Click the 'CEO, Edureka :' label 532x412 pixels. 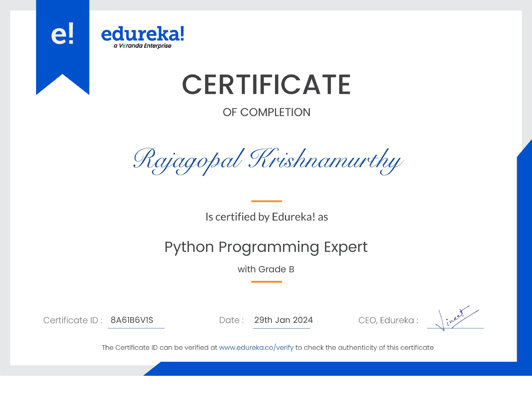pyautogui.click(x=388, y=320)
